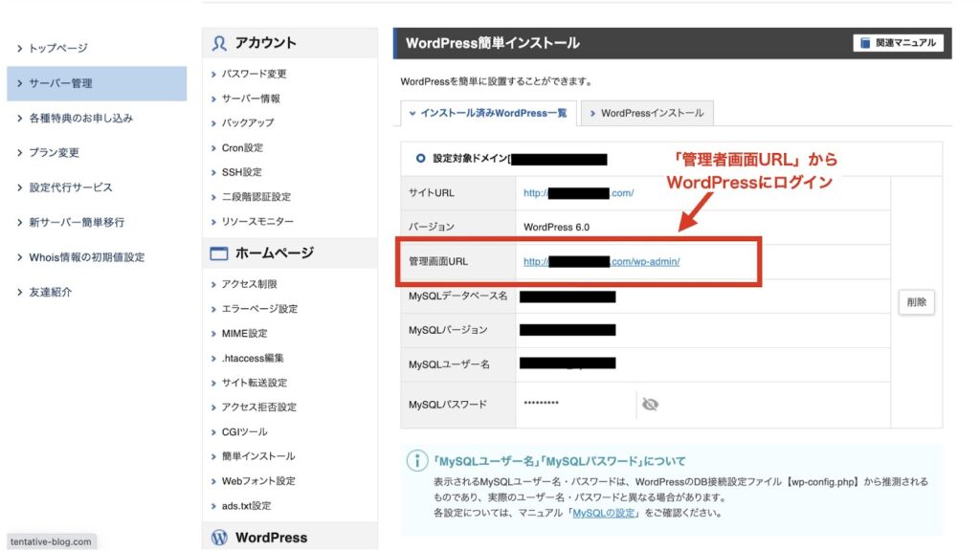
Task: Click the 管理画面URL row label
Action: (x=438, y=262)
